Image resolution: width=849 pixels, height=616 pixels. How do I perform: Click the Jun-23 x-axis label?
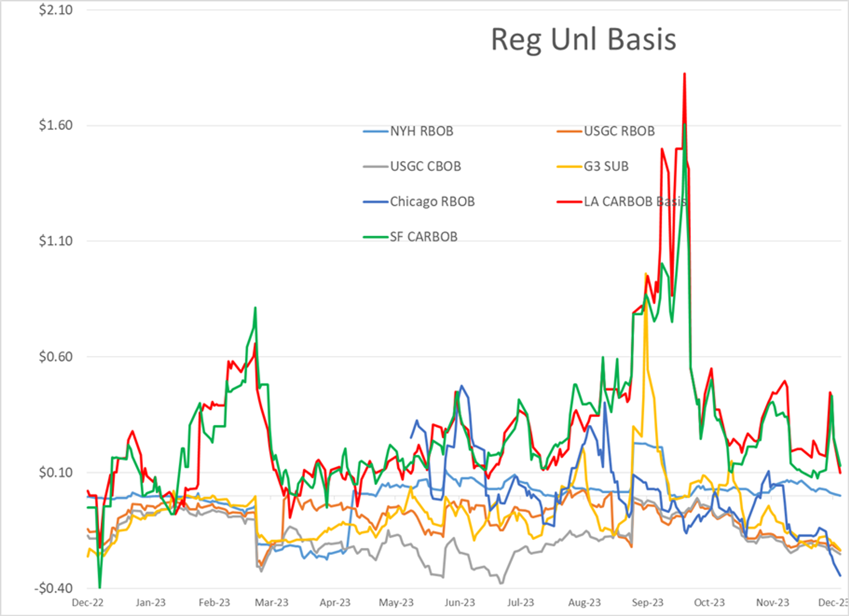click(460, 603)
